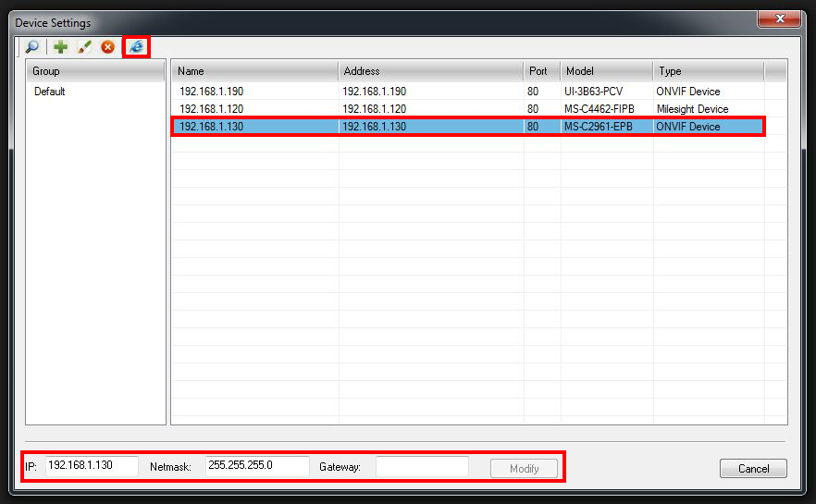Focus the empty Gateway field

422,467
